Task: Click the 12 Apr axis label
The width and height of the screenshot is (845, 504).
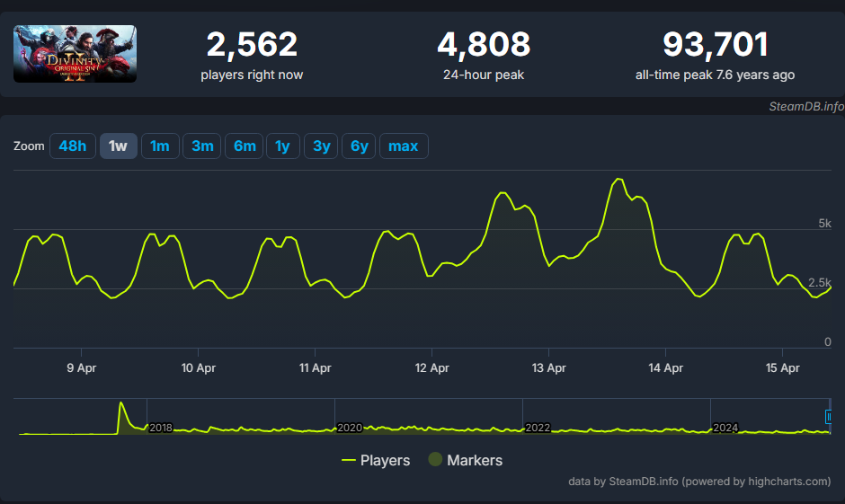Action: pos(431,367)
